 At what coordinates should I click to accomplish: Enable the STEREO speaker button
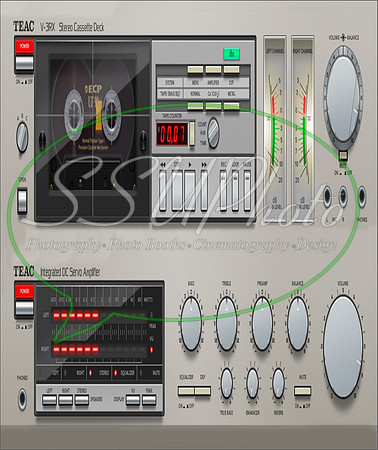(82, 400)
